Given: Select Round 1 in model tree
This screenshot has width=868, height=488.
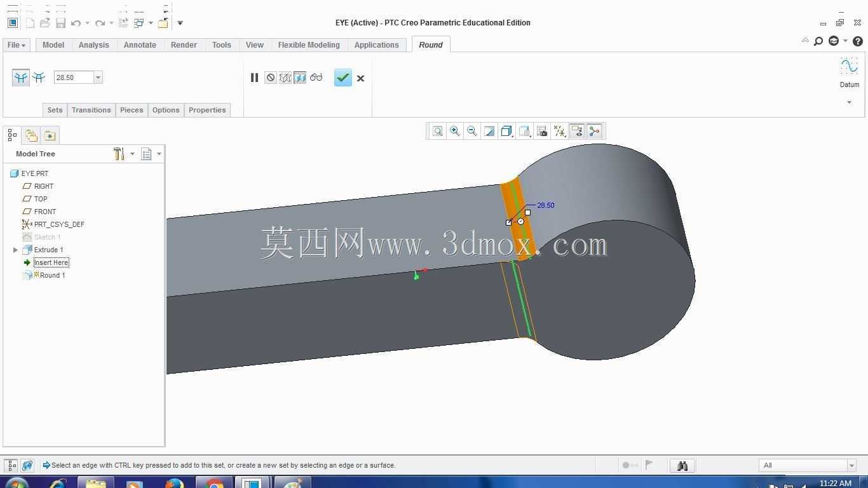Looking at the screenshot, I should click(52, 275).
